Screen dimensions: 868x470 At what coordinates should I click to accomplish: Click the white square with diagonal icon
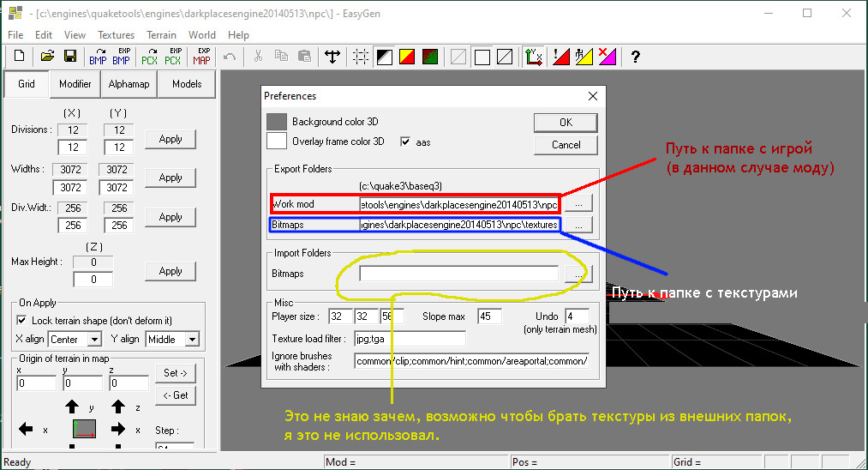[505, 57]
